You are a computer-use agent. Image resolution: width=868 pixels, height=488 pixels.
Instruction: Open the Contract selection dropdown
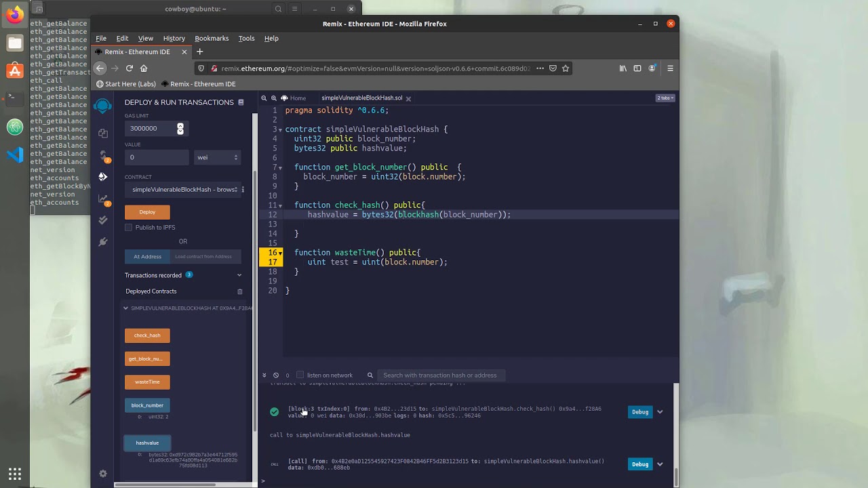(182, 190)
